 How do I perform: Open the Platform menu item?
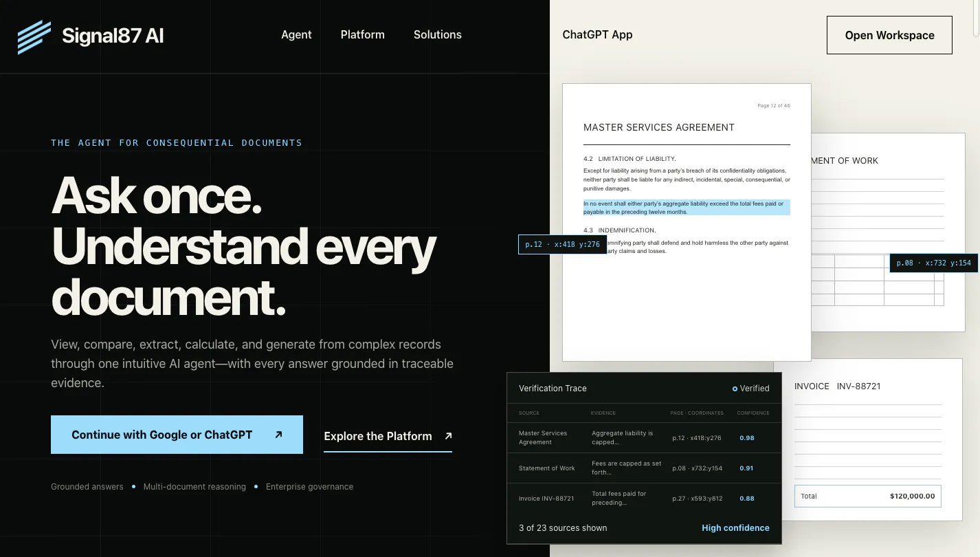pos(362,34)
